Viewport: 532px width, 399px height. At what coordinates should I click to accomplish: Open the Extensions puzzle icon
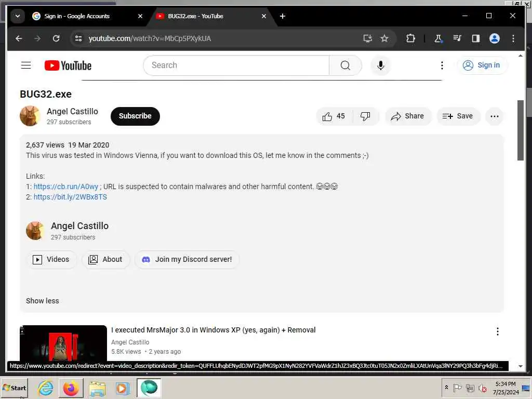tap(410, 38)
